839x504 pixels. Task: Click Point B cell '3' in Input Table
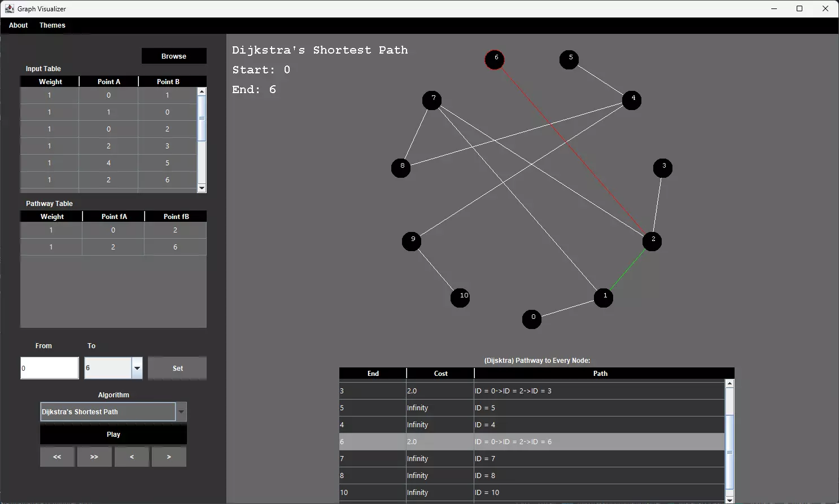167,146
